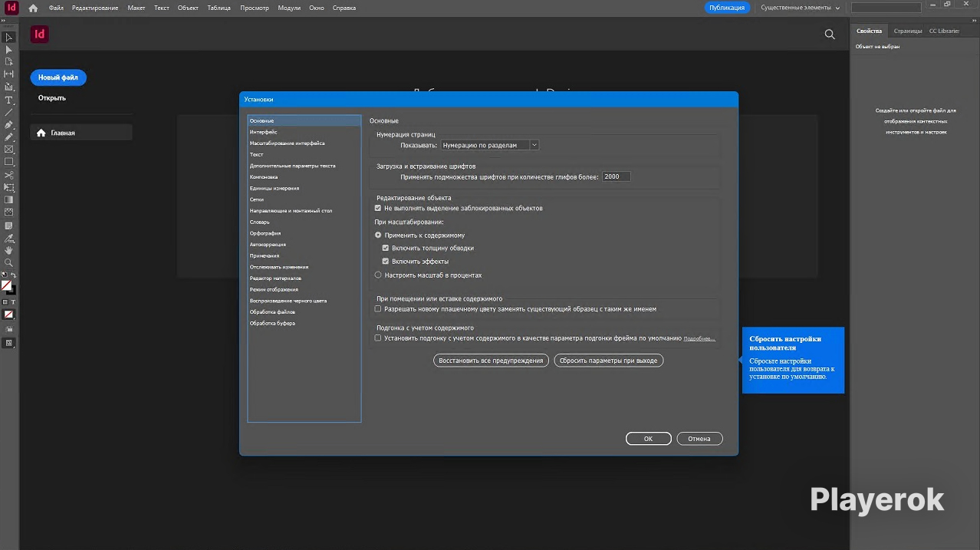The image size is (980, 550).
Task: Switch to the CC Libraries tab
Action: tap(944, 31)
